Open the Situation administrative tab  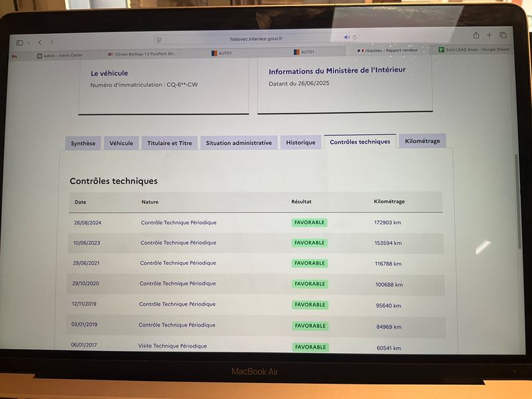tap(239, 143)
